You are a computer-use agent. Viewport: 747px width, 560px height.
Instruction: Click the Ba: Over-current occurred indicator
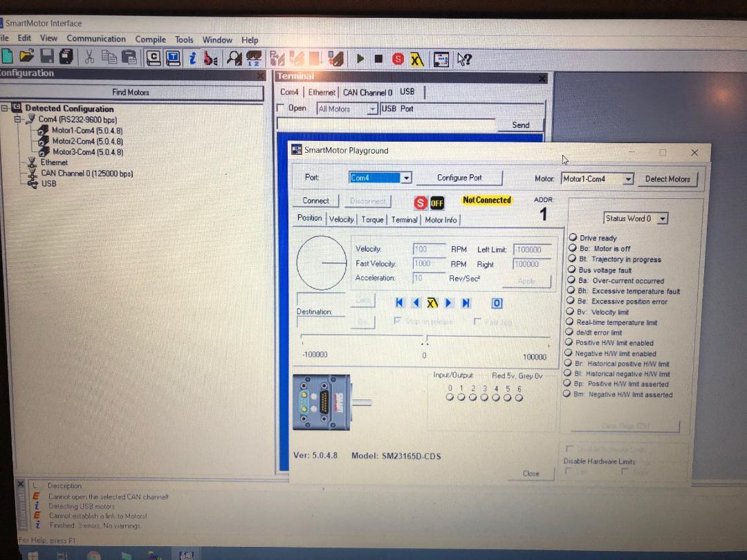point(571,279)
